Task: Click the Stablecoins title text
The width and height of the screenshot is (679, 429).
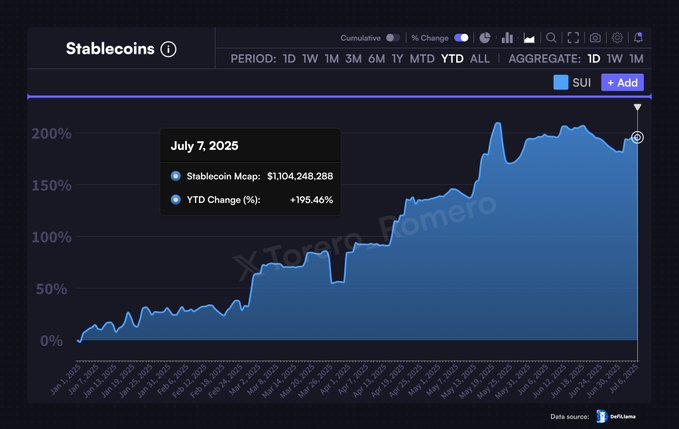Action: 110,49
